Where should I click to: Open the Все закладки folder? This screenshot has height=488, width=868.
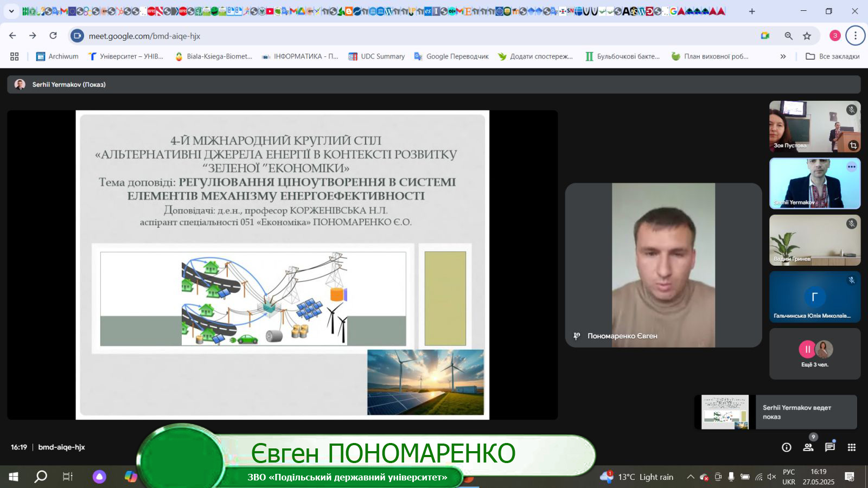(832, 56)
